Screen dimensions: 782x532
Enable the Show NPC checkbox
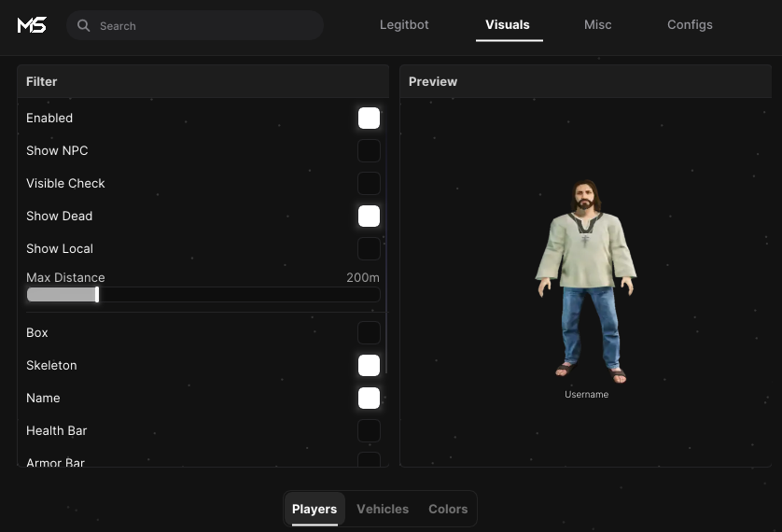point(369,150)
